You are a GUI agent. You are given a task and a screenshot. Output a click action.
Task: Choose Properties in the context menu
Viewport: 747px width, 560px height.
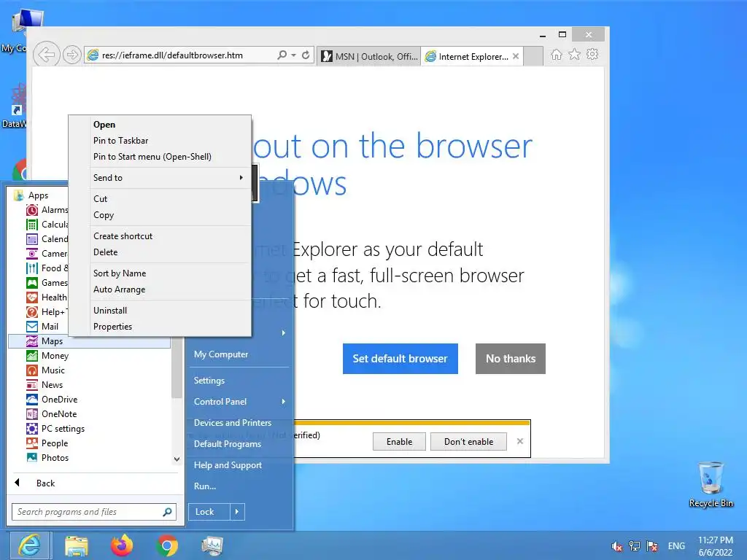tap(112, 327)
